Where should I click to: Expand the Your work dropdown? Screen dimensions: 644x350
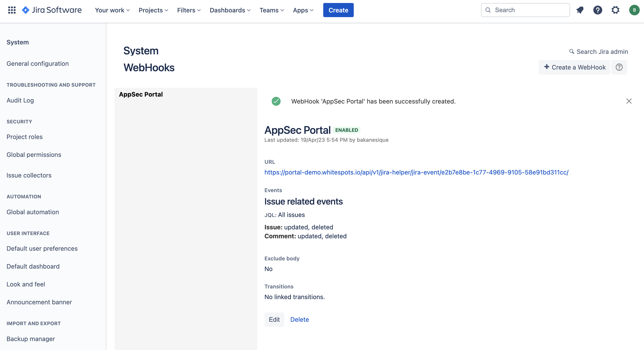tap(112, 10)
